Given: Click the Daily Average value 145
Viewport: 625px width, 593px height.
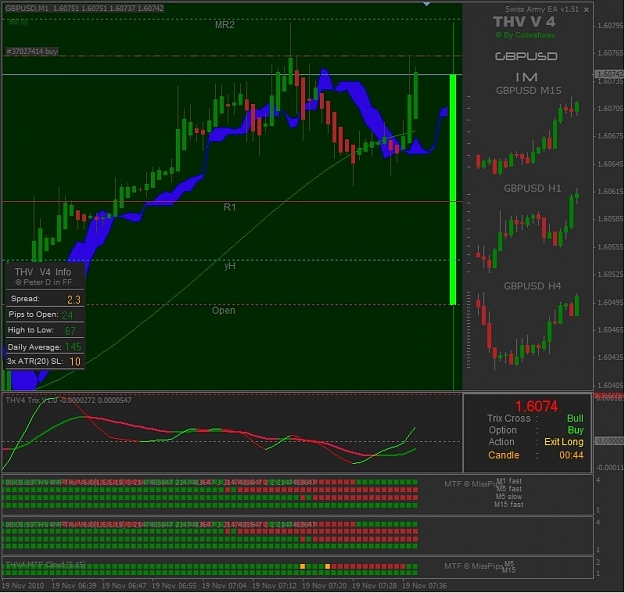Looking at the screenshot, I should click(x=73, y=347).
